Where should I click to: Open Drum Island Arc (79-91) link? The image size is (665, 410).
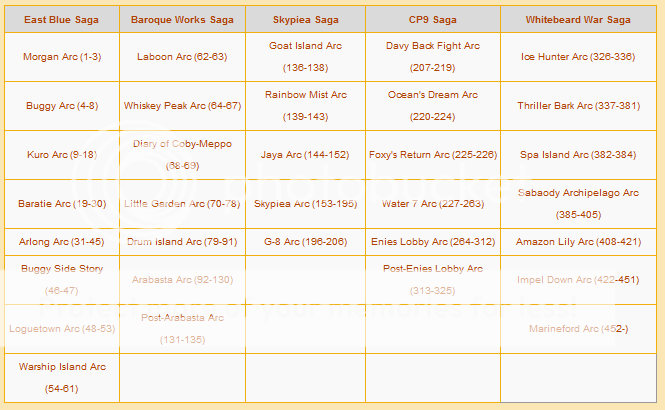click(182, 242)
